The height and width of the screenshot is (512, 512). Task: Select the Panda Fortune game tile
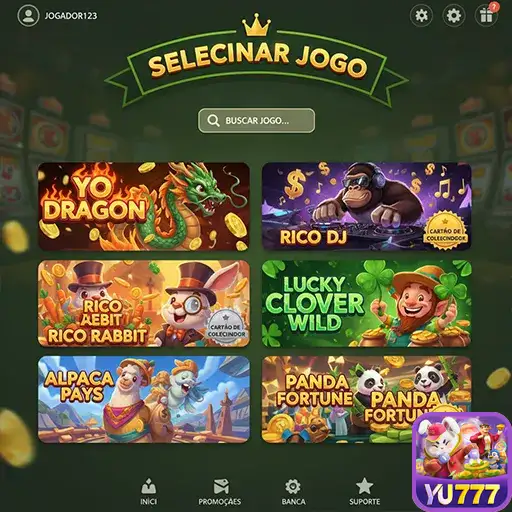point(337,399)
